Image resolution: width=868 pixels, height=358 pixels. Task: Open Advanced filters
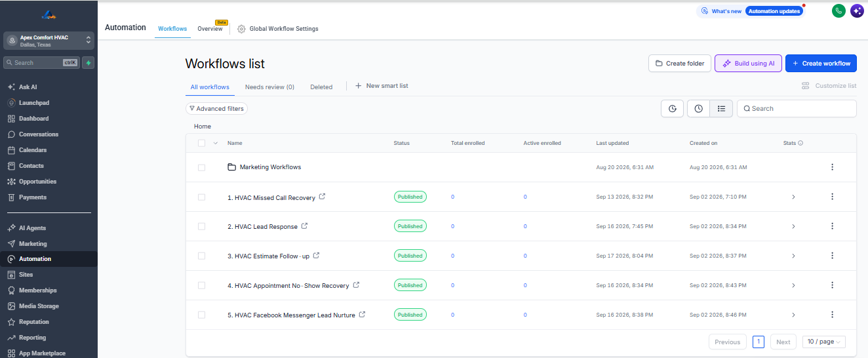(x=216, y=109)
